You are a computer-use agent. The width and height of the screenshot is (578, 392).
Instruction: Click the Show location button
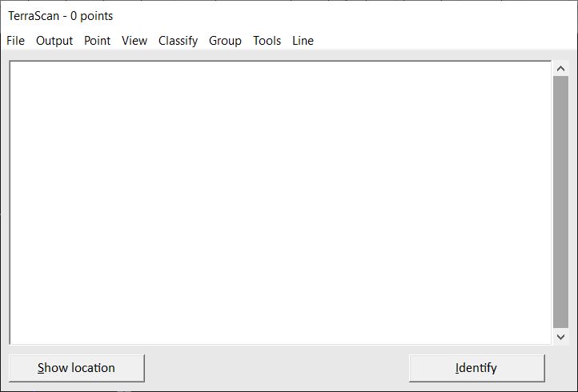77,368
